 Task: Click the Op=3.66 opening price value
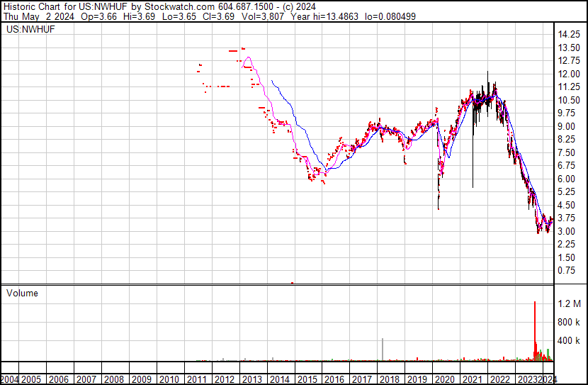[x=98, y=16]
